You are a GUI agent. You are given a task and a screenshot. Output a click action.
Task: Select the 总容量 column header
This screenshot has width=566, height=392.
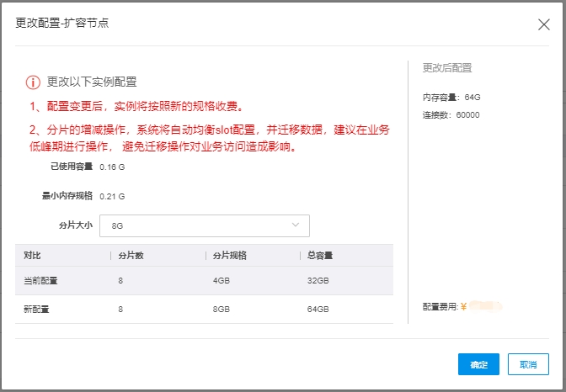click(320, 256)
